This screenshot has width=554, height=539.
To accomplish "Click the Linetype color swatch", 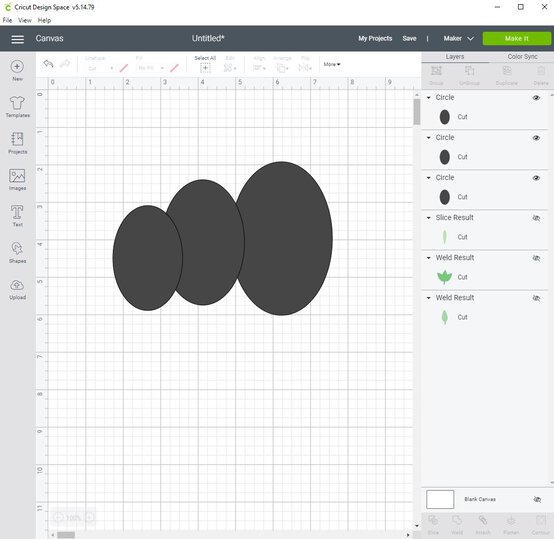I will [x=124, y=68].
